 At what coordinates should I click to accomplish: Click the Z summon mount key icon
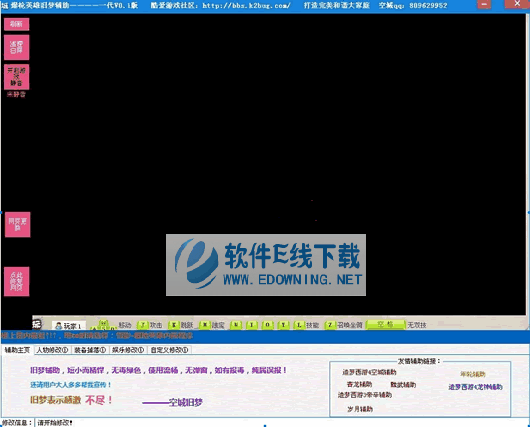point(330,325)
